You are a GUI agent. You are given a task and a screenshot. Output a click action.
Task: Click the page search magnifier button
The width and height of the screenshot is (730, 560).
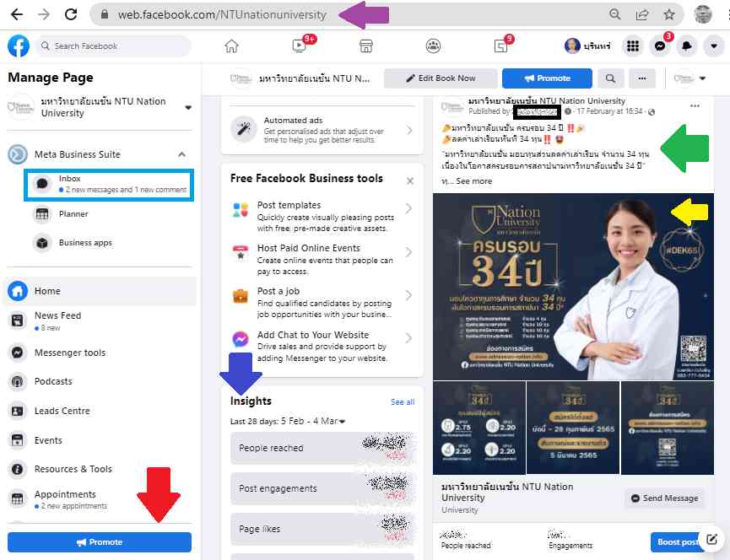609,78
